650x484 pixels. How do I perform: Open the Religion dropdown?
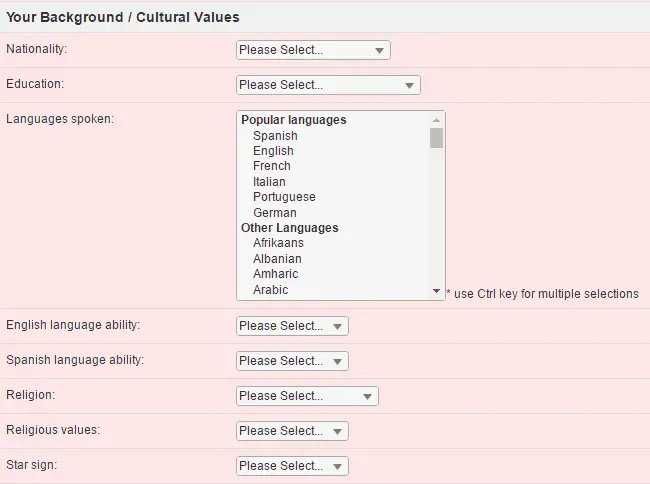pos(307,396)
